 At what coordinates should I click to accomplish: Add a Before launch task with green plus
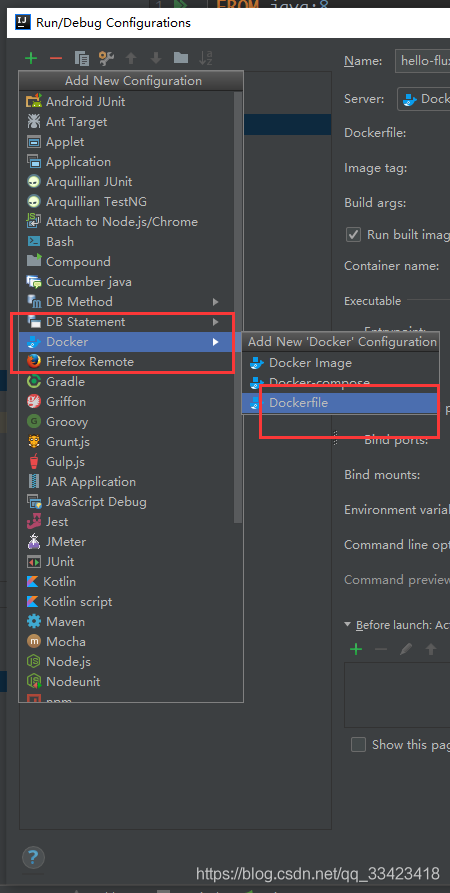(357, 649)
